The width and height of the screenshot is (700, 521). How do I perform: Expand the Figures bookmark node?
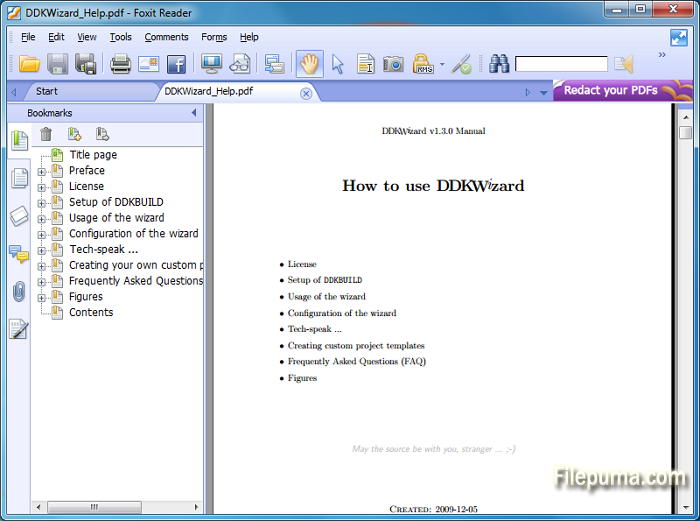tap(42, 298)
